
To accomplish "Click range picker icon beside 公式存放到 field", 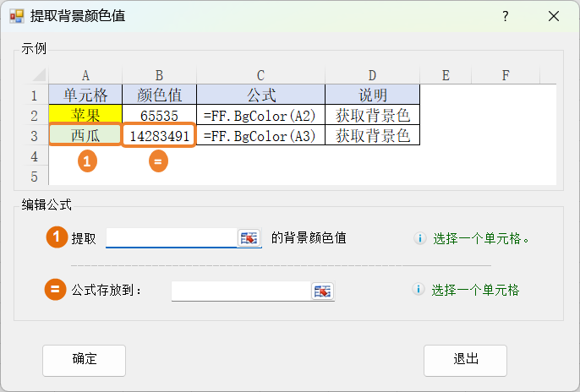I will 323,291.
